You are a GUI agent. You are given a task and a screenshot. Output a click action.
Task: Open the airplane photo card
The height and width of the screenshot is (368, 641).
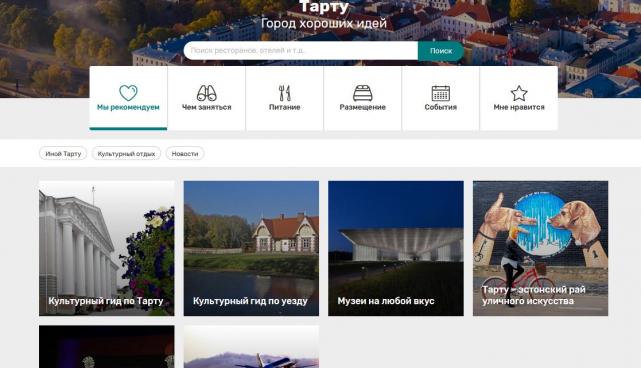[251, 347]
